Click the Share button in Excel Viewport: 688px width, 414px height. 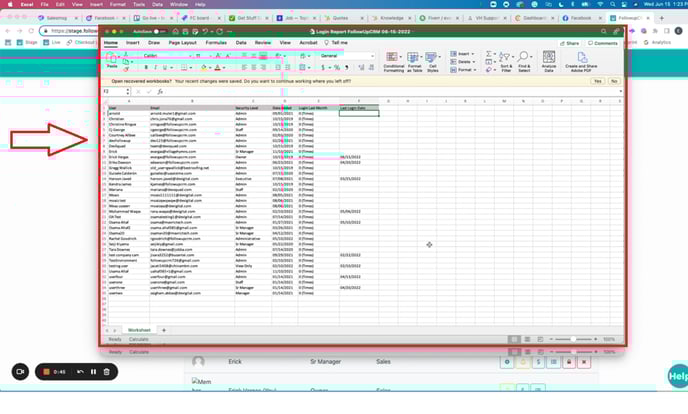pyautogui.click(x=570, y=43)
